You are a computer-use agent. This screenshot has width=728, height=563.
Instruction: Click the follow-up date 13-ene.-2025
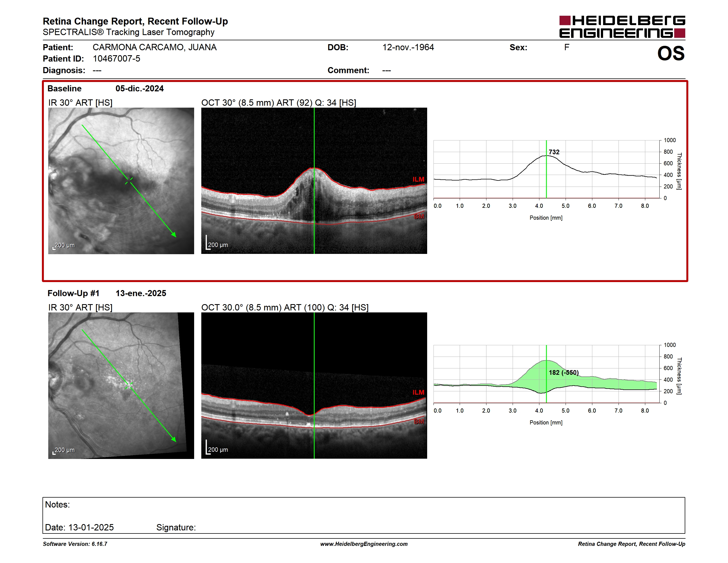(x=141, y=294)
